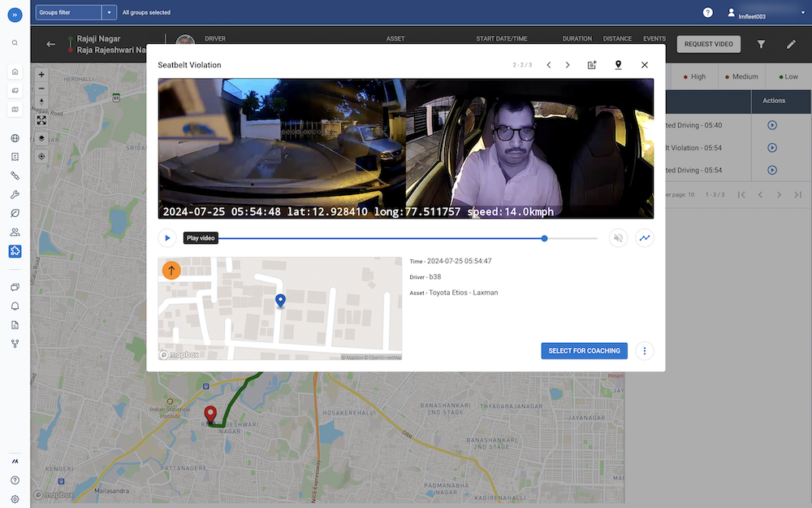Open the globe icon in the sidebar

[x=15, y=138]
